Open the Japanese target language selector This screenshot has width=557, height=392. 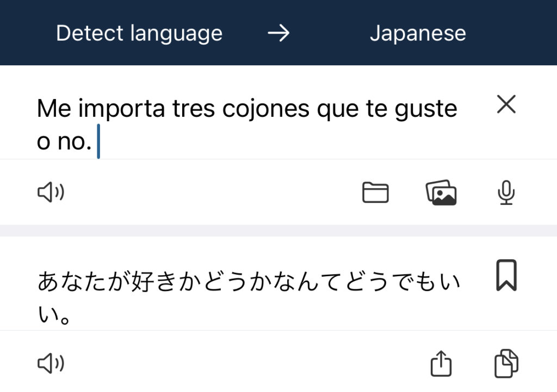[x=418, y=34]
